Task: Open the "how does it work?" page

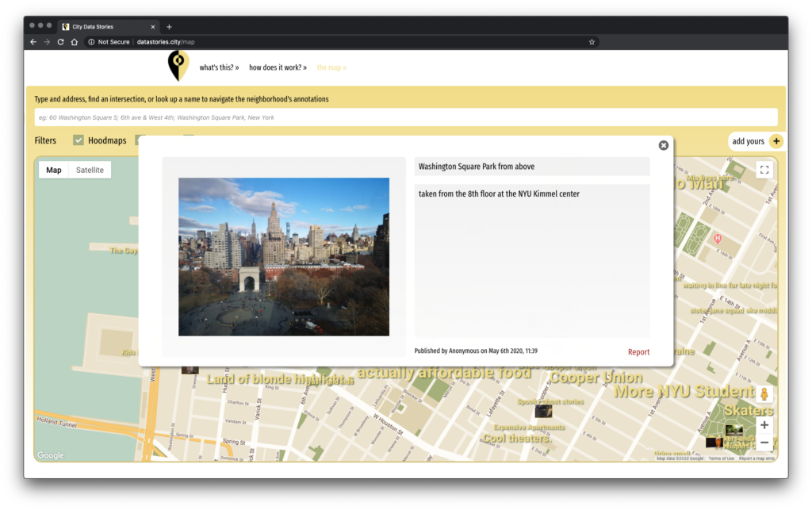Action: 278,67
